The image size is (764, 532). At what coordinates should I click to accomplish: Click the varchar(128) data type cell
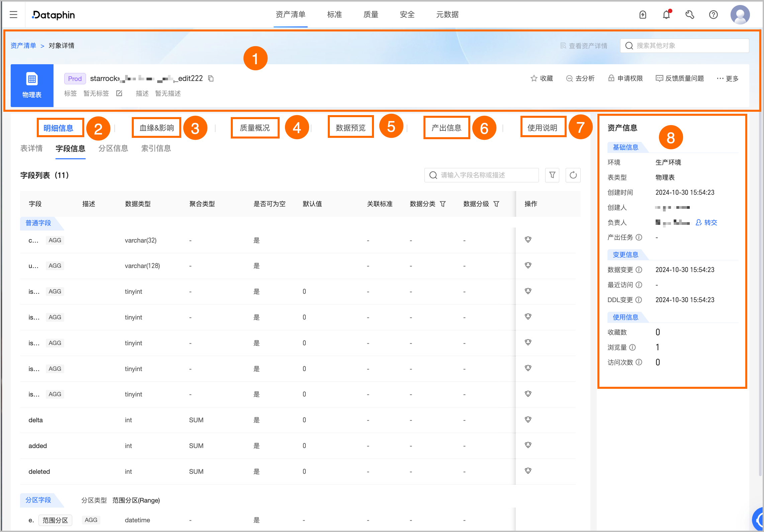pos(142,266)
